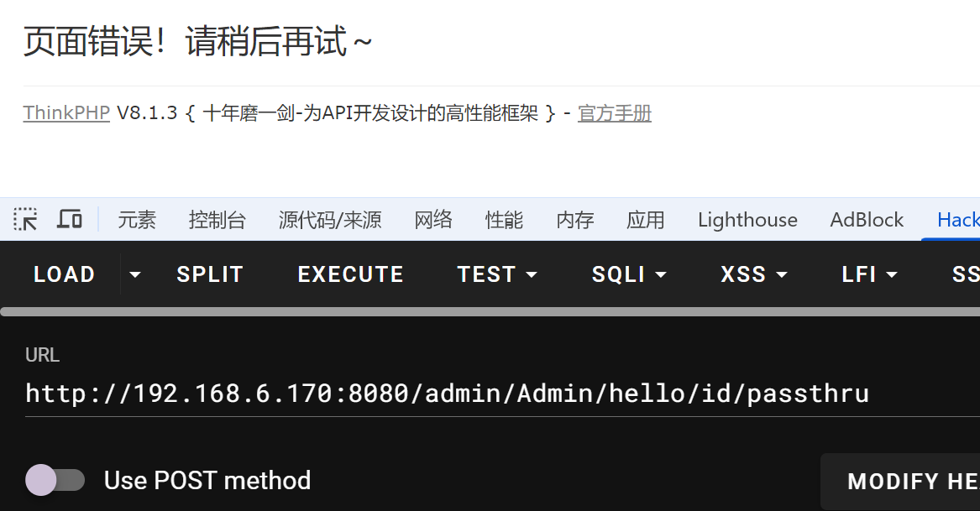Switch to the 源代码/来源 tab
Viewport: 980px width, 511px height.
[x=330, y=220]
